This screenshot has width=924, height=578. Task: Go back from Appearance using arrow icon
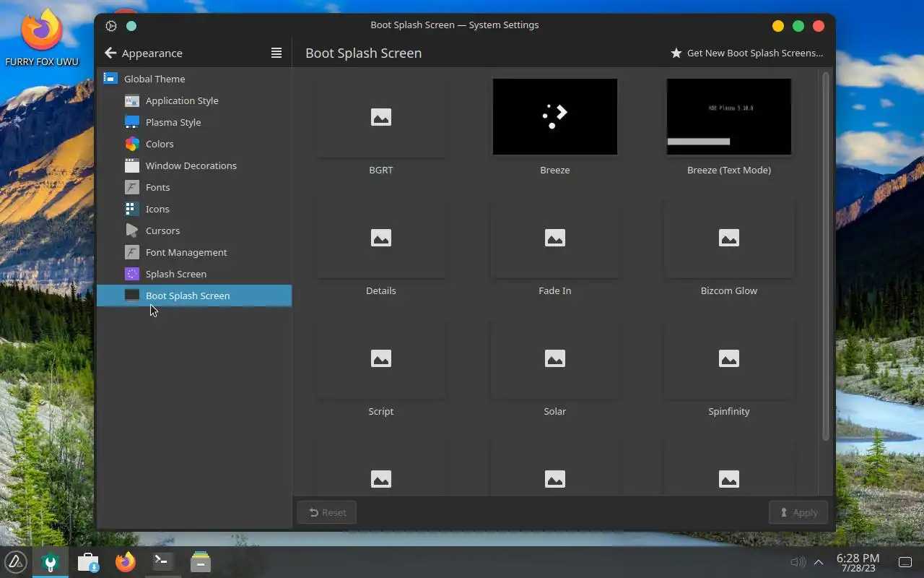coord(110,53)
